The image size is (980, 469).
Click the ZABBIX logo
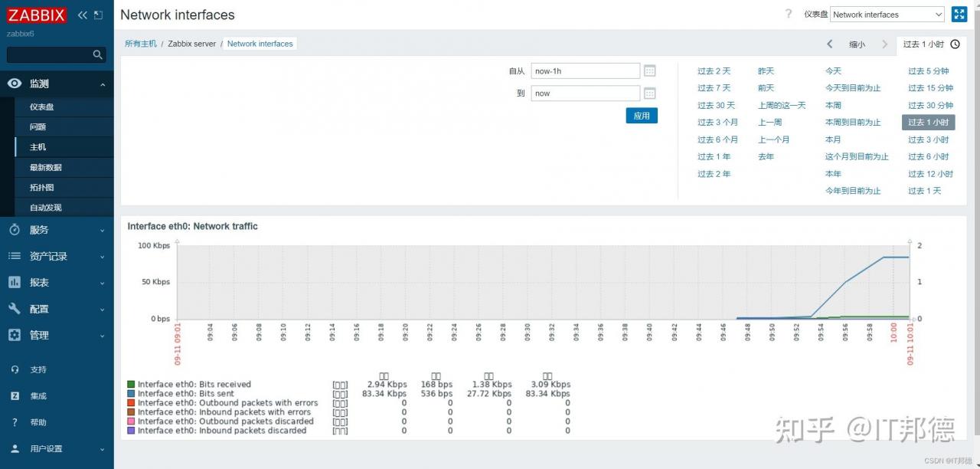pos(36,15)
